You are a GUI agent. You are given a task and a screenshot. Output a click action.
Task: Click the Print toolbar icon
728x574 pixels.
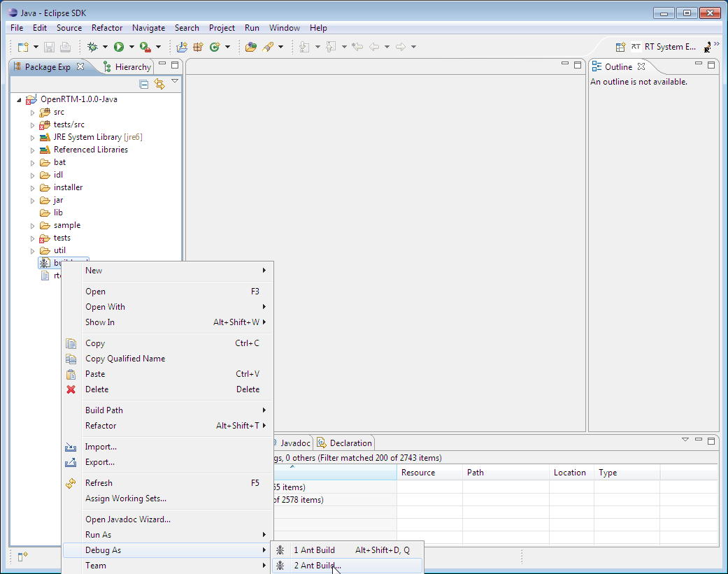pos(66,47)
